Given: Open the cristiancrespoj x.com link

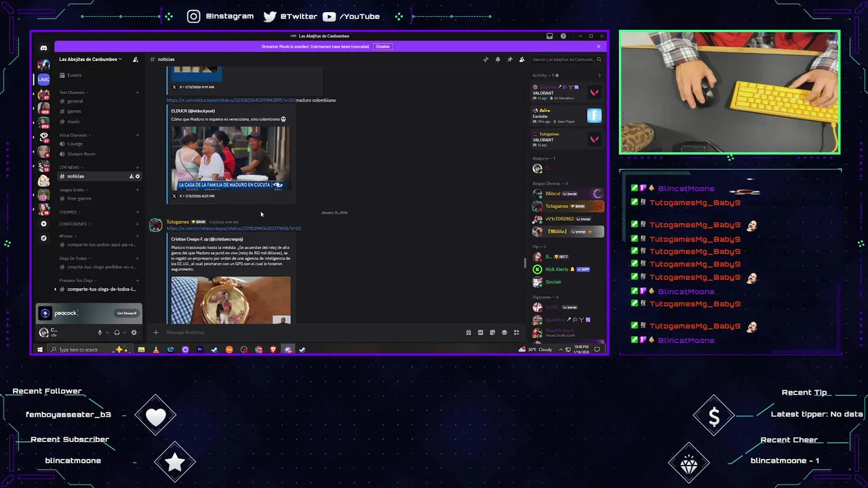Looking at the screenshot, I should pos(234,228).
